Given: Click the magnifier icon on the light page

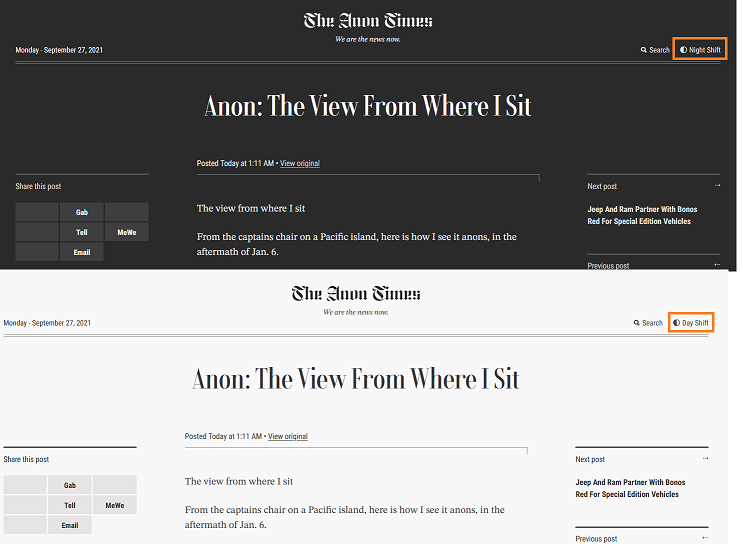Looking at the screenshot, I should coord(637,323).
